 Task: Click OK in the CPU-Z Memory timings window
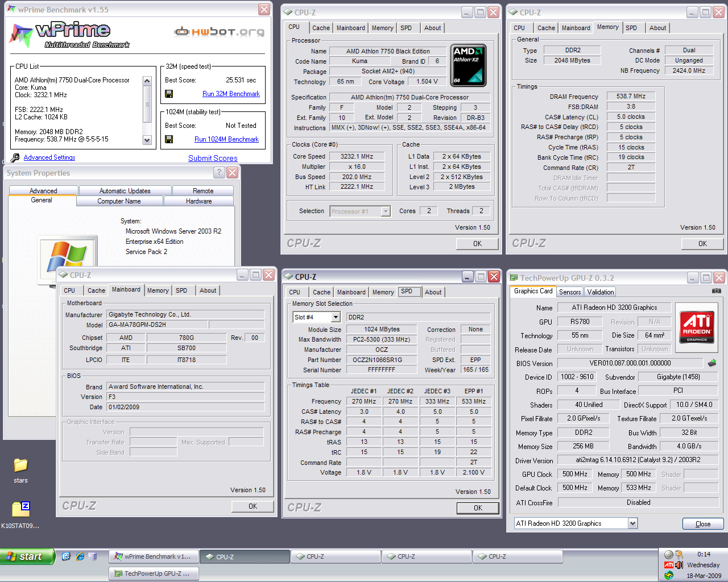702,244
